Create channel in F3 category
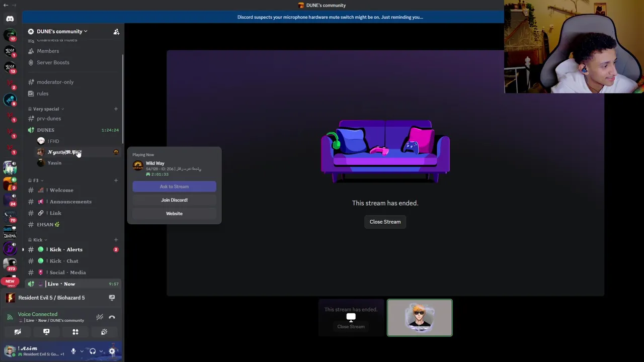This screenshot has width=644, height=362. (116, 180)
